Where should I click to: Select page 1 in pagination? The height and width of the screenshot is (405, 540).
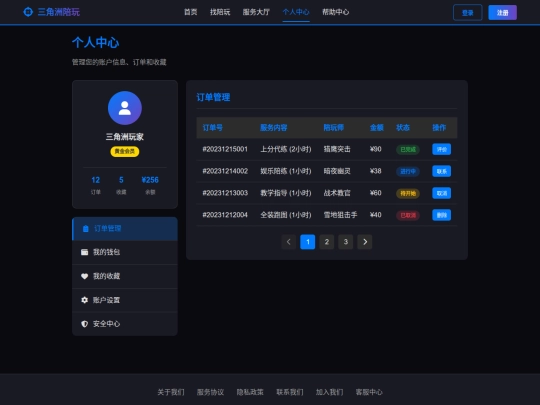[308, 242]
